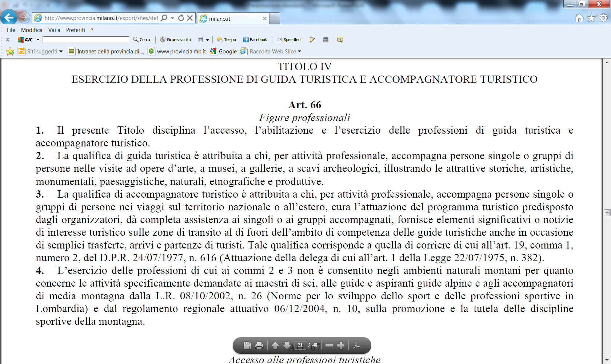This screenshot has height=364, width=611.
Task: Click the folder search icon in AVG toolbar
Action: point(340,40)
